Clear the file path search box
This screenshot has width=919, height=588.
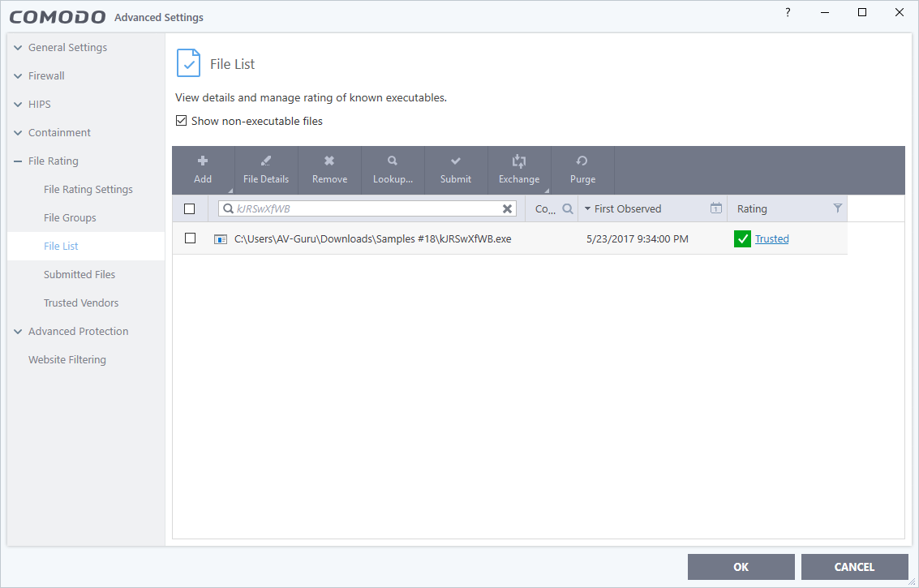(508, 208)
